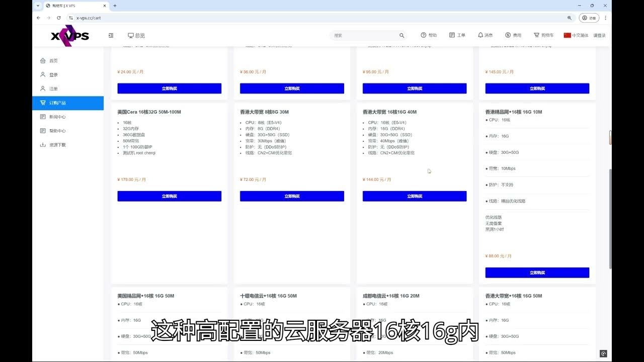This screenshot has width=644, height=362.
Task: Click 请登录 link at top right
Action: point(601,35)
